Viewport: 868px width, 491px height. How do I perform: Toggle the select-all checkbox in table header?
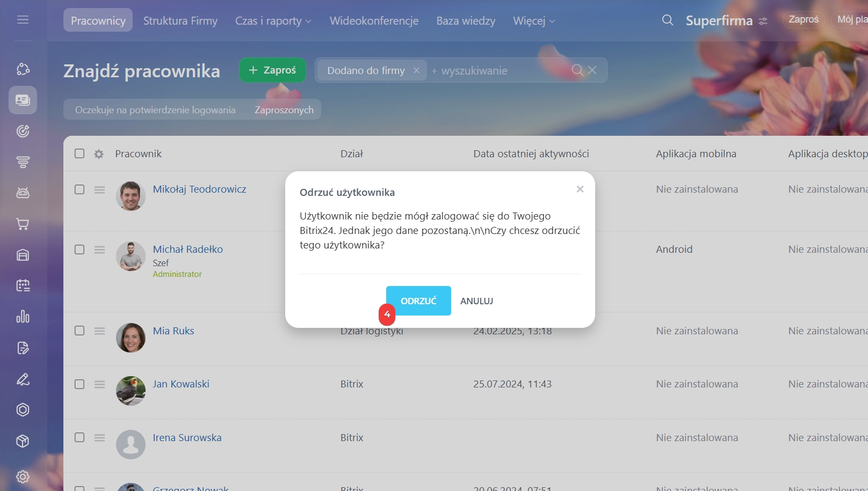79,153
